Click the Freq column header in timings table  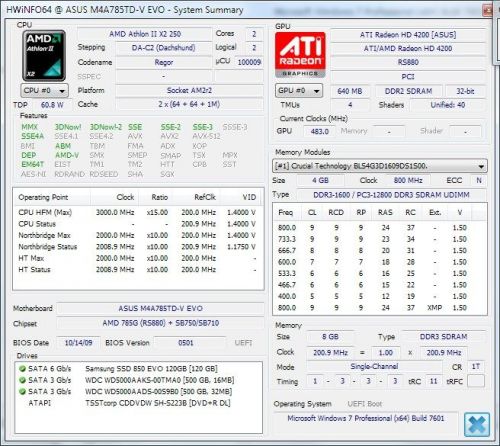pos(286,212)
